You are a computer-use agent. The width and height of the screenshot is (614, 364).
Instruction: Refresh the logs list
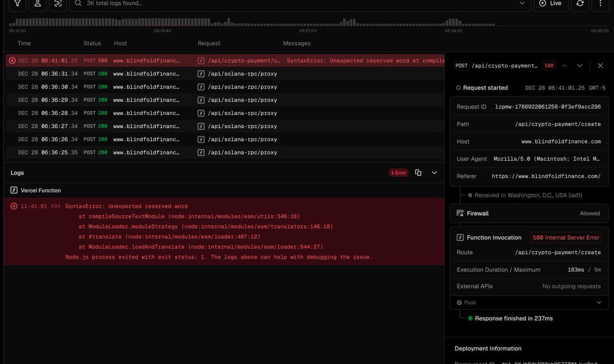[580, 4]
